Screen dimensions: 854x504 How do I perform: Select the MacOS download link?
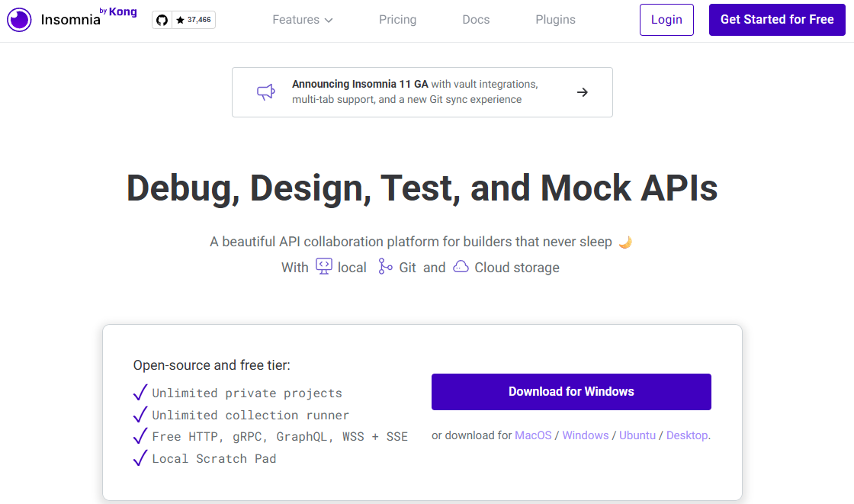point(533,435)
